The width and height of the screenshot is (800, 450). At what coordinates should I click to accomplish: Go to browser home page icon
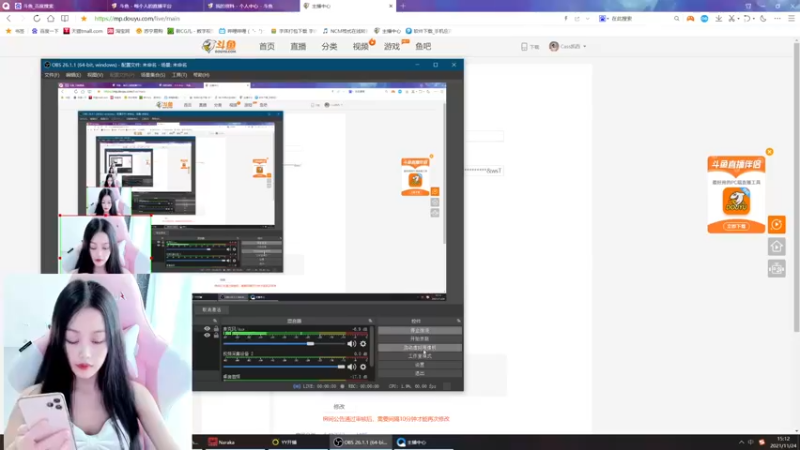51,18
